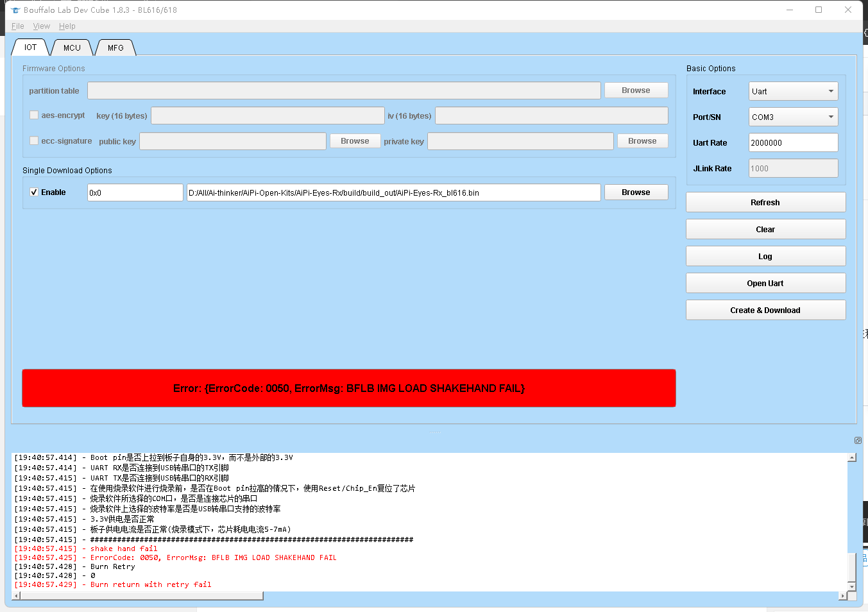Click the Log button
The width and height of the screenshot is (868, 612).
pos(765,256)
